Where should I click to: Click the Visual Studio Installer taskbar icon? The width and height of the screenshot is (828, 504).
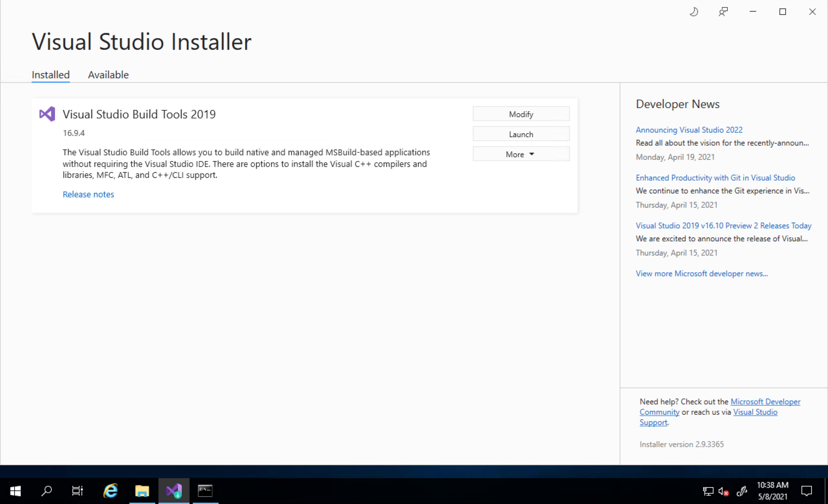(x=174, y=491)
